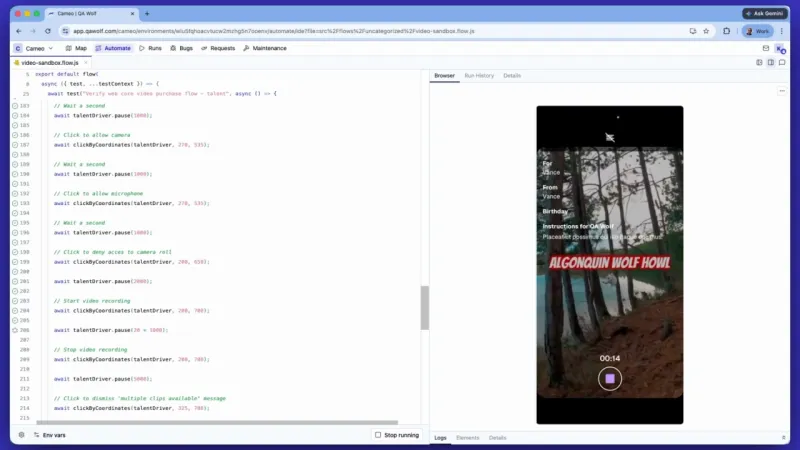Open the Work profile button
Image resolution: width=800 pixels, height=450 pixels.
click(x=758, y=31)
